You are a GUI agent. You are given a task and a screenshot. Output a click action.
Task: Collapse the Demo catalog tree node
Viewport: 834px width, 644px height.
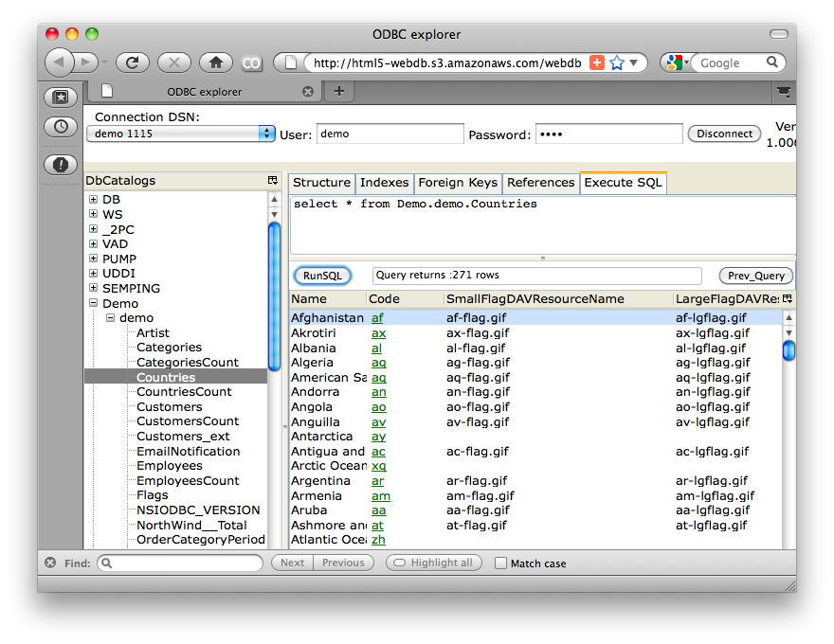94,303
